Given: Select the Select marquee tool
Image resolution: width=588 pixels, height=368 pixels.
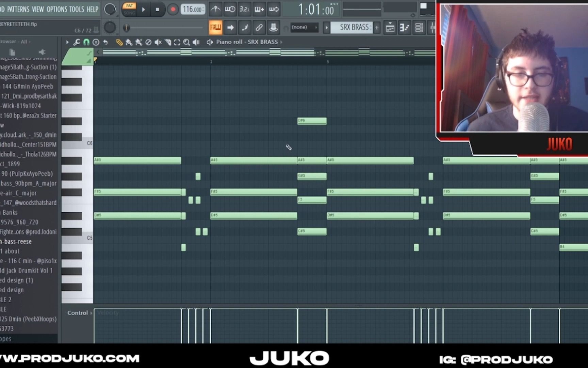Looking at the screenshot, I should coord(177,42).
